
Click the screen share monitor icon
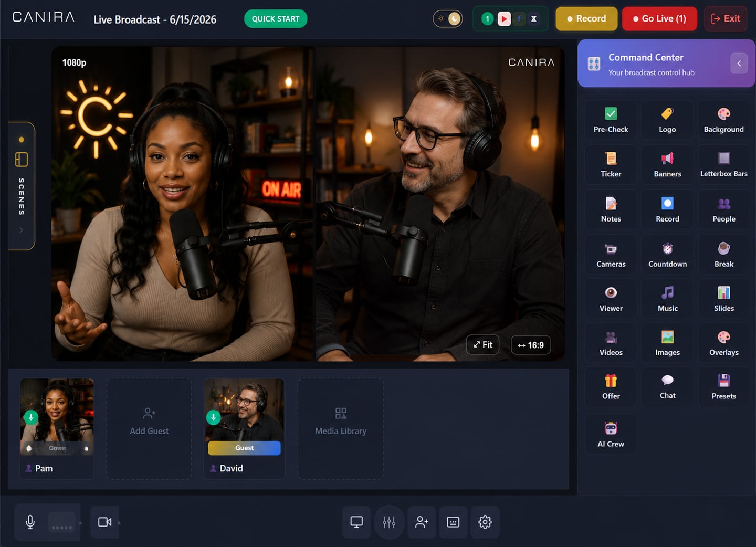[x=356, y=522]
